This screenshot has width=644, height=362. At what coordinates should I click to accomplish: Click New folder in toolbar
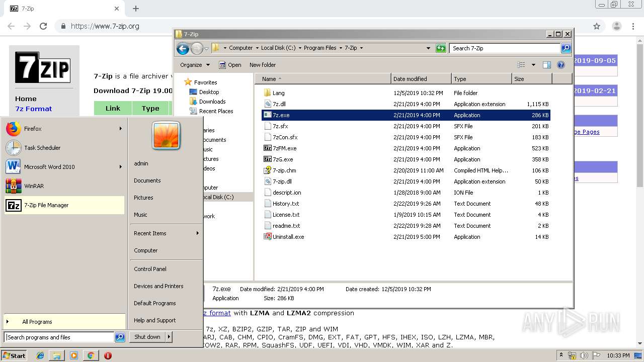[263, 65]
